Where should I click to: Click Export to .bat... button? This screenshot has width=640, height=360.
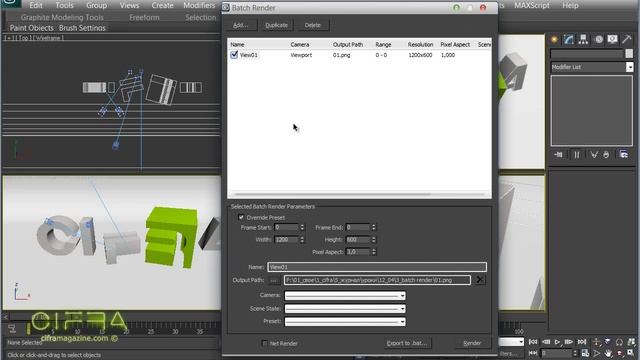click(x=407, y=343)
